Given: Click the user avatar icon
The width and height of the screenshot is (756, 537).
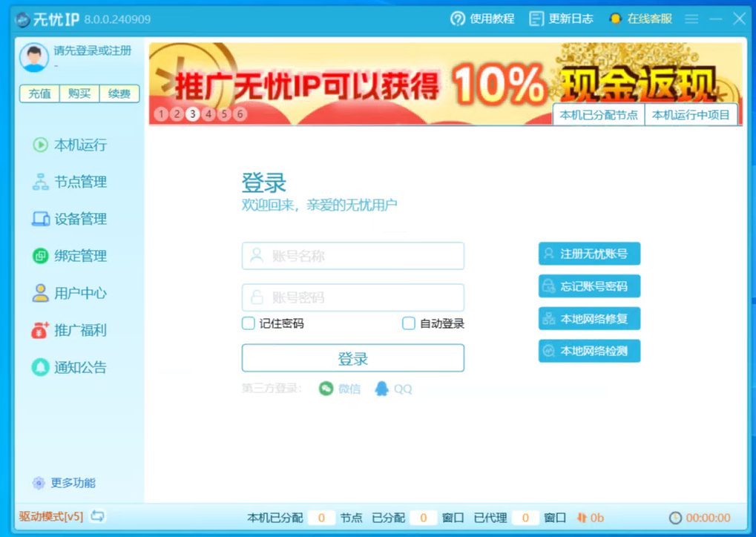Looking at the screenshot, I should pyautogui.click(x=33, y=57).
